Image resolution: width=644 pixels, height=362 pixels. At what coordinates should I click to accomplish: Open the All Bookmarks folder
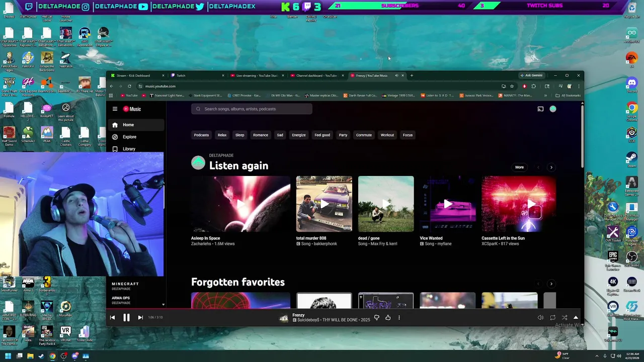tap(569, 96)
